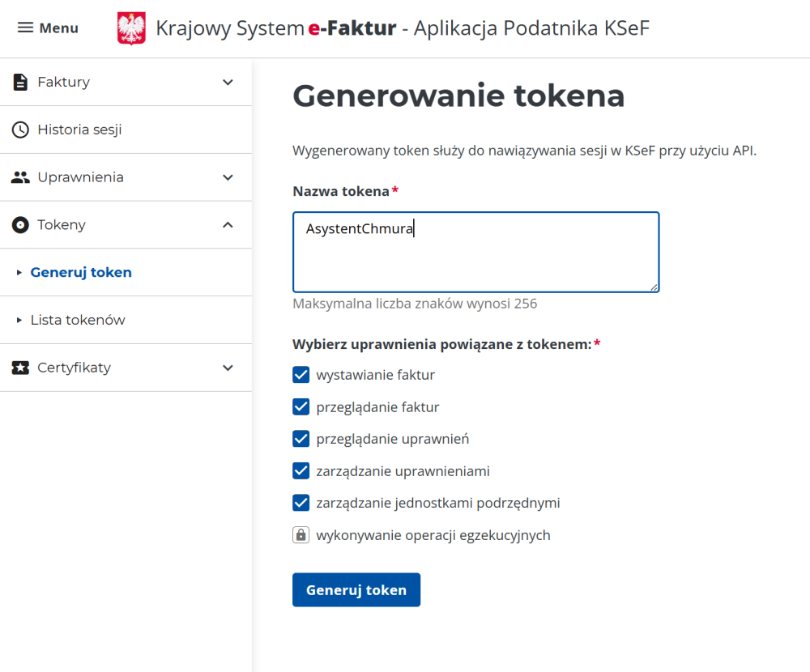Image resolution: width=810 pixels, height=672 pixels.
Task: Disable zarządzanie jednostkami podrzędnymi checkbox
Action: [x=301, y=503]
